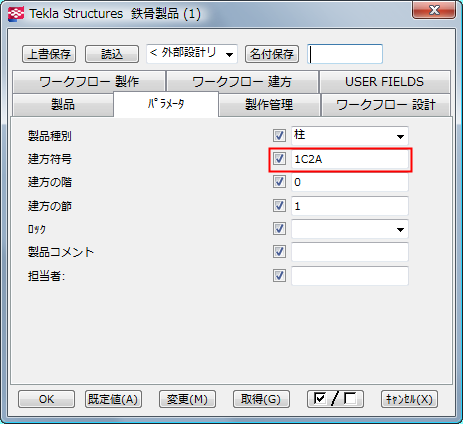The image size is (463, 424).
Task: Expand the ロック dropdown list
Action: click(x=350, y=229)
